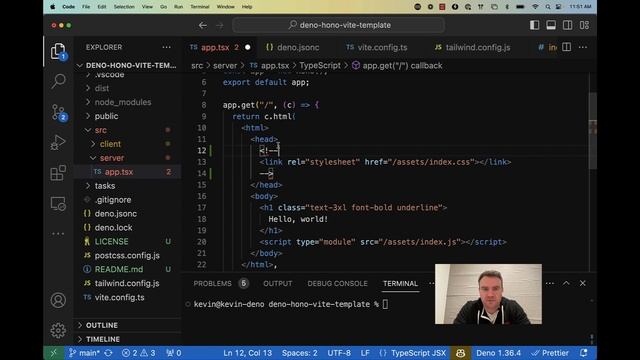Open Source Control view with 2 changes
Viewport: 640px width, 360px height.
tap(58, 112)
